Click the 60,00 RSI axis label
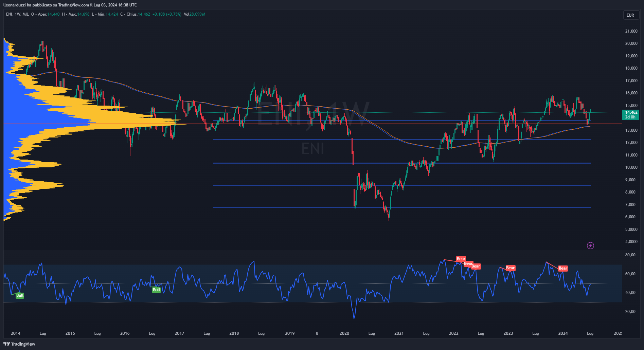This screenshot has width=644, height=350. tap(630, 274)
